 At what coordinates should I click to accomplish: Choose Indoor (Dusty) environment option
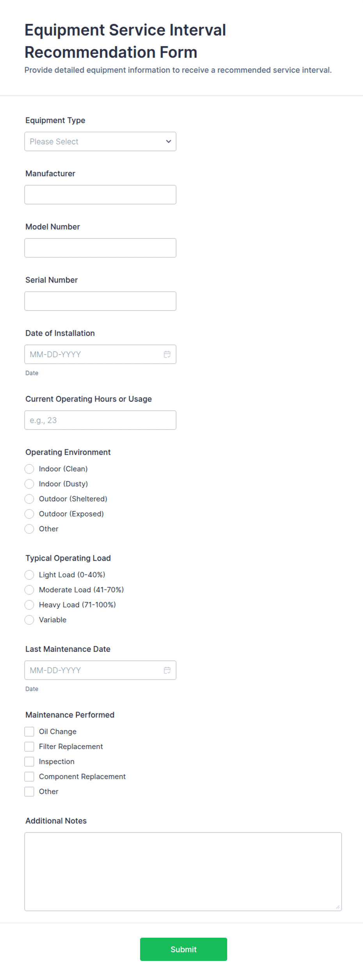(x=29, y=484)
